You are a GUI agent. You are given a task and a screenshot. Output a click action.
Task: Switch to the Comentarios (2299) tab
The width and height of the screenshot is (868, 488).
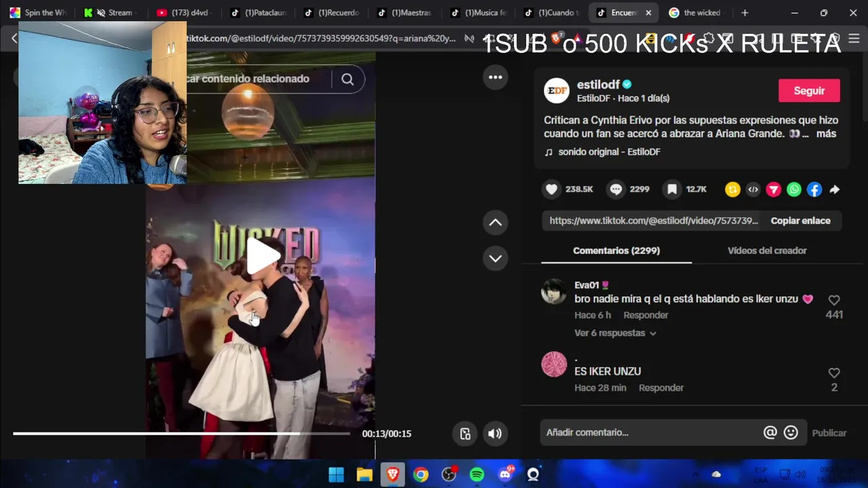[x=616, y=251]
